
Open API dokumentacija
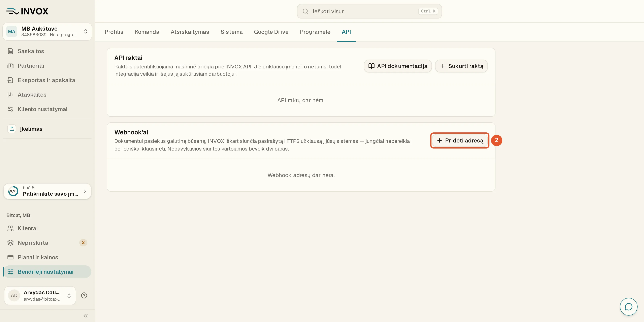click(398, 66)
